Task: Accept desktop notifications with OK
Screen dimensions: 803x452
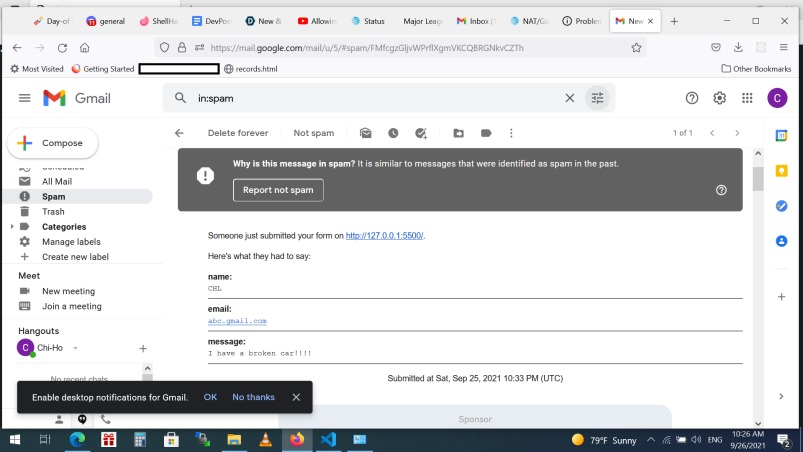Action: 210,397
